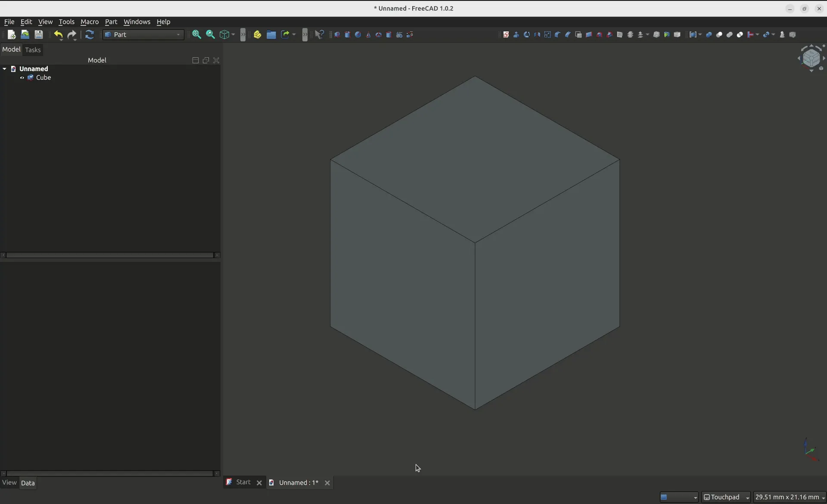Select the Revolve tool
This screenshot has width=827, height=504.
[527, 34]
